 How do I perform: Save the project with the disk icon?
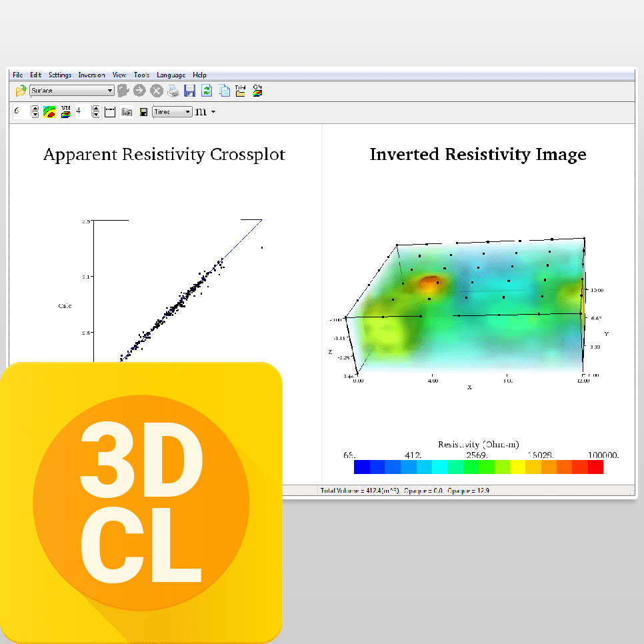189,91
